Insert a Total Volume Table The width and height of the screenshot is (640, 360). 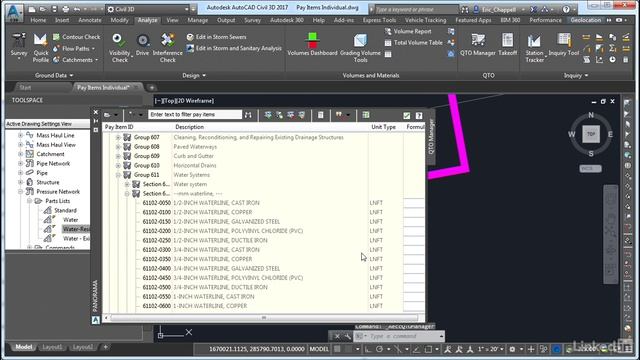coord(413,42)
